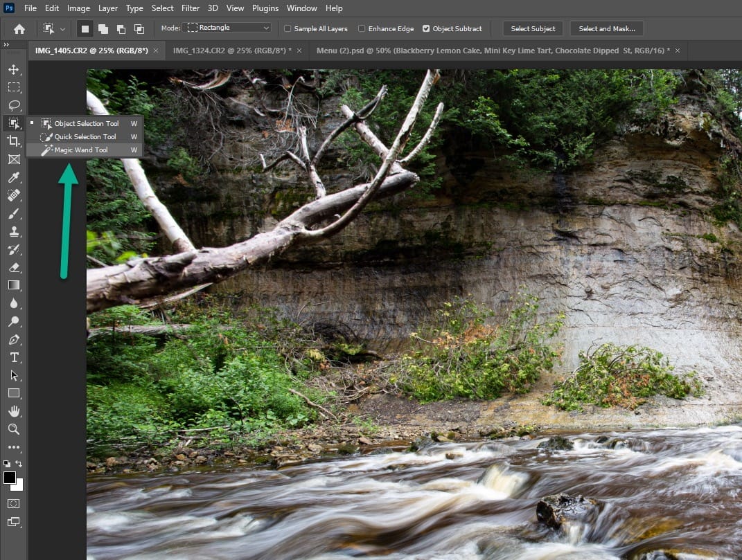Select the Hand tool
The image size is (742, 560).
coord(14,411)
